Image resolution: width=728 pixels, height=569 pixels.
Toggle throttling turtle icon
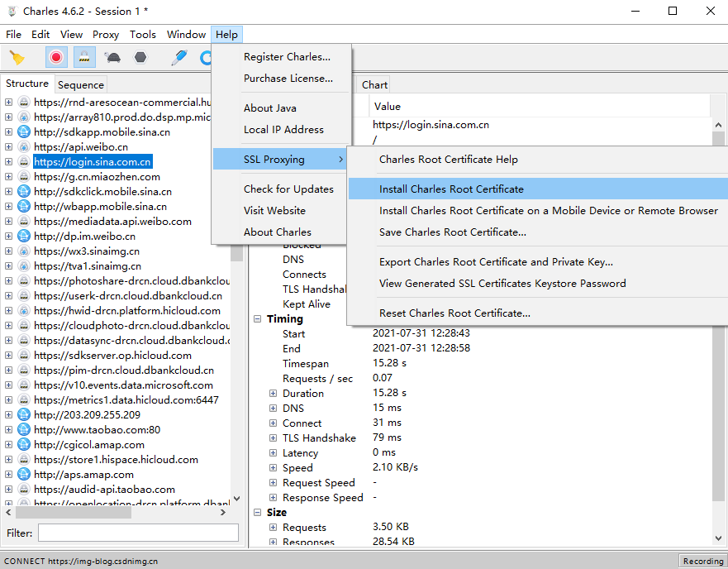coord(112,58)
